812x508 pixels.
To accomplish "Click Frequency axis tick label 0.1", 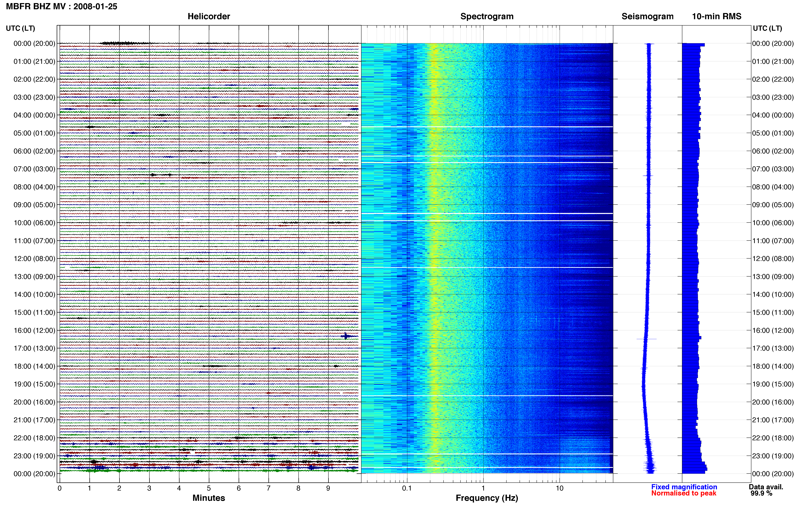I will [x=407, y=488].
